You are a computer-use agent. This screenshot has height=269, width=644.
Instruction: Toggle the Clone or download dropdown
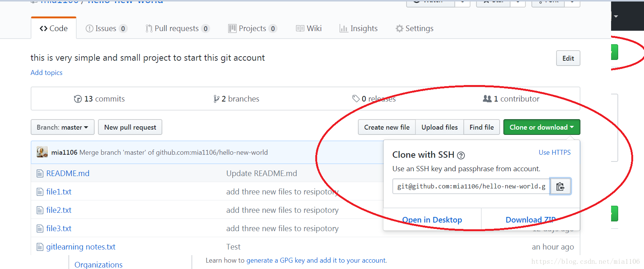[542, 127]
